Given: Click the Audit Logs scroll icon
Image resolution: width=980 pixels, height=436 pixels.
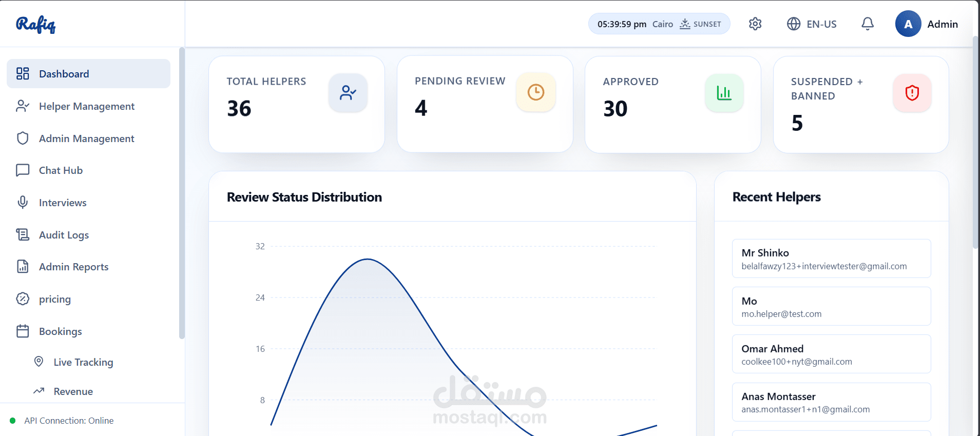Looking at the screenshot, I should 23,234.
